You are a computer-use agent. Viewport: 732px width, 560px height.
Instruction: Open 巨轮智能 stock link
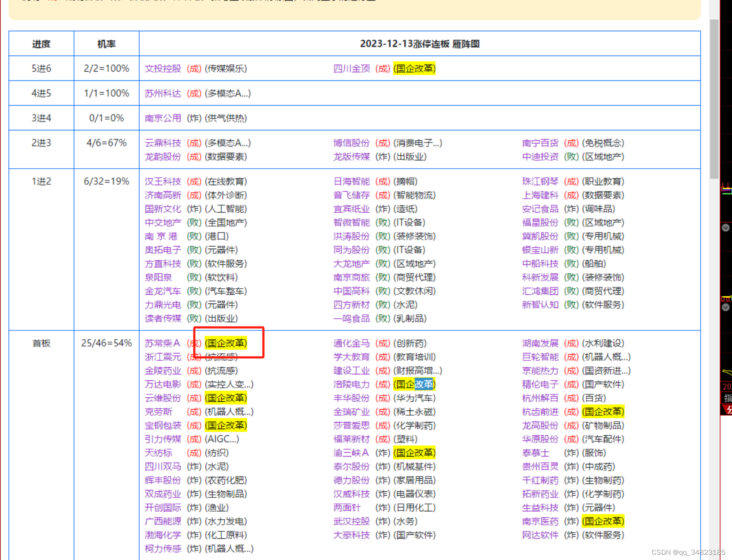point(540,357)
